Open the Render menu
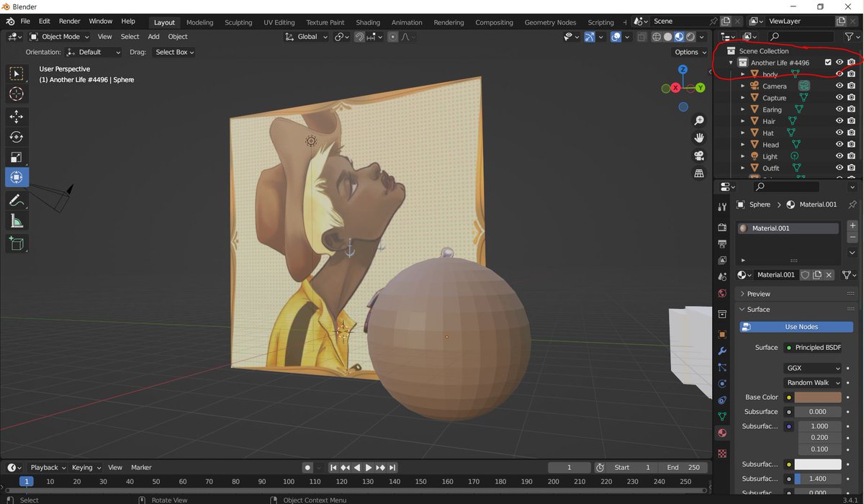The image size is (864, 504). point(69,22)
